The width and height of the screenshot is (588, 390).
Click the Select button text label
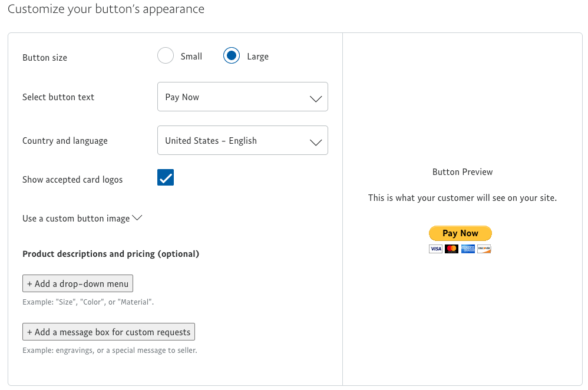click(x=58, y=97)
